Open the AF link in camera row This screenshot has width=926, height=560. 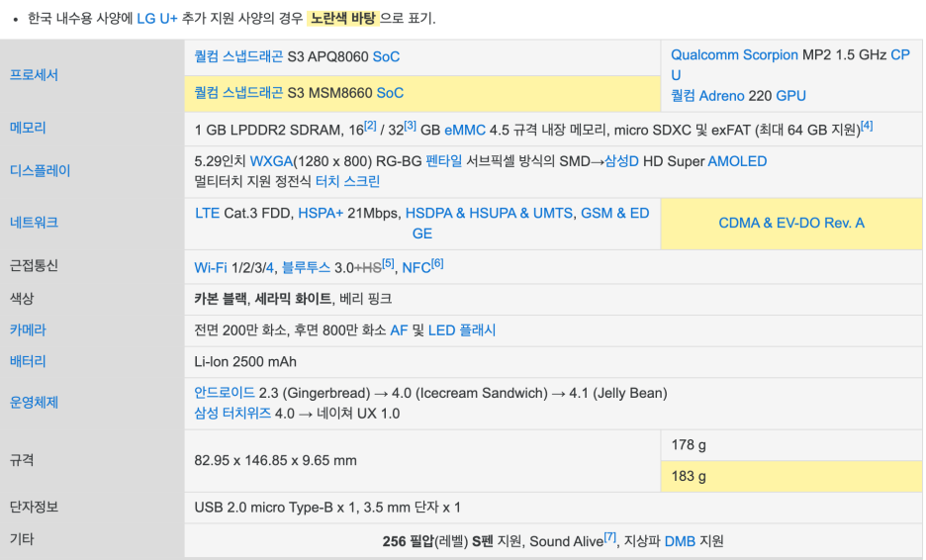399,330
